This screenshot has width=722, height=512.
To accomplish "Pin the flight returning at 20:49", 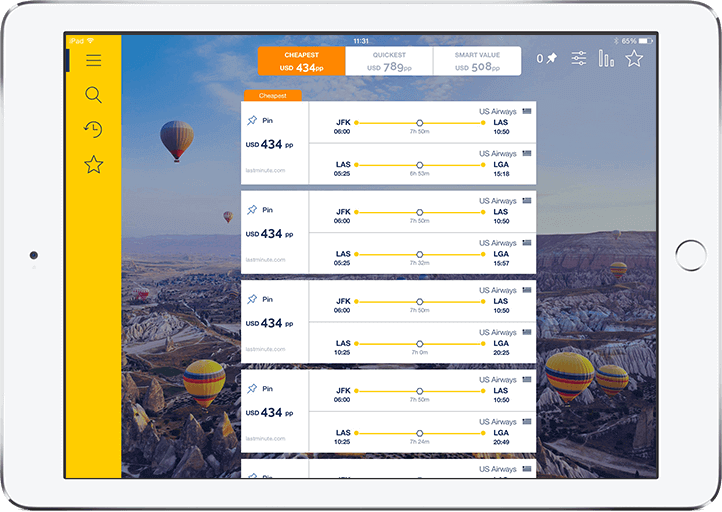I will tap(260, 389).
